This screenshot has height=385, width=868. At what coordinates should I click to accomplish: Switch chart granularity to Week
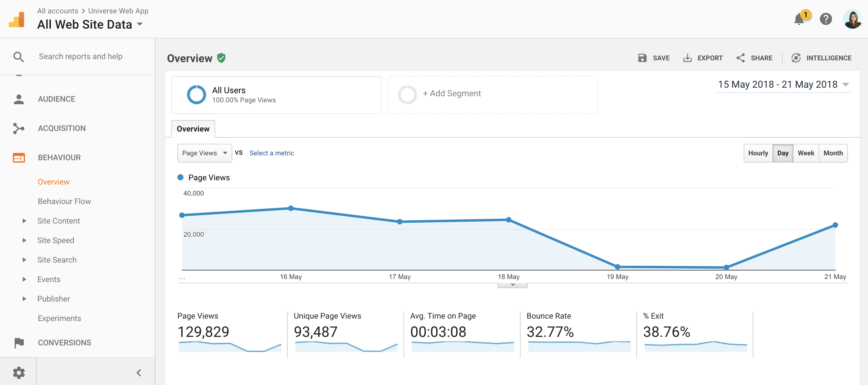coord(806,153)
